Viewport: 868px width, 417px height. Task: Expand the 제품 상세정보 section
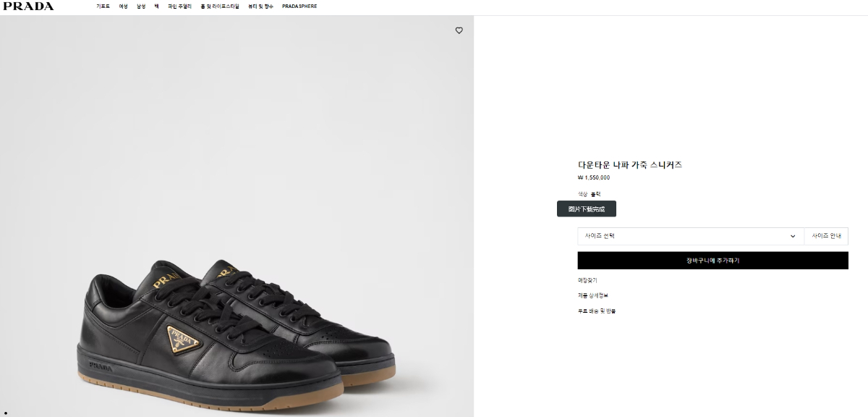(593, 295)
